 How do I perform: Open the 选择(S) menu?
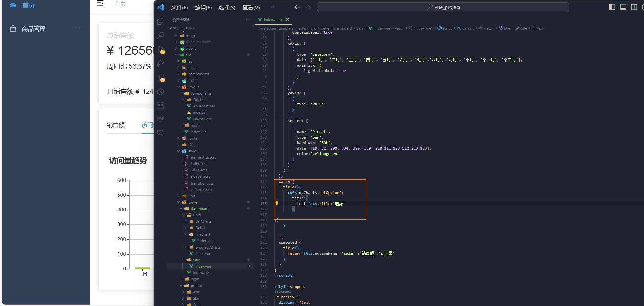click(227, 7)
